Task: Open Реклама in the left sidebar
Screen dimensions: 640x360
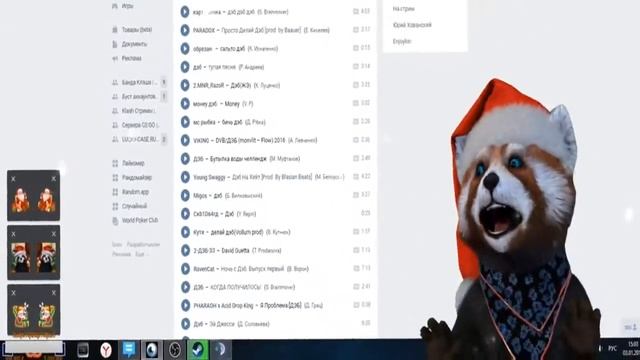Action: click(131, 58)
